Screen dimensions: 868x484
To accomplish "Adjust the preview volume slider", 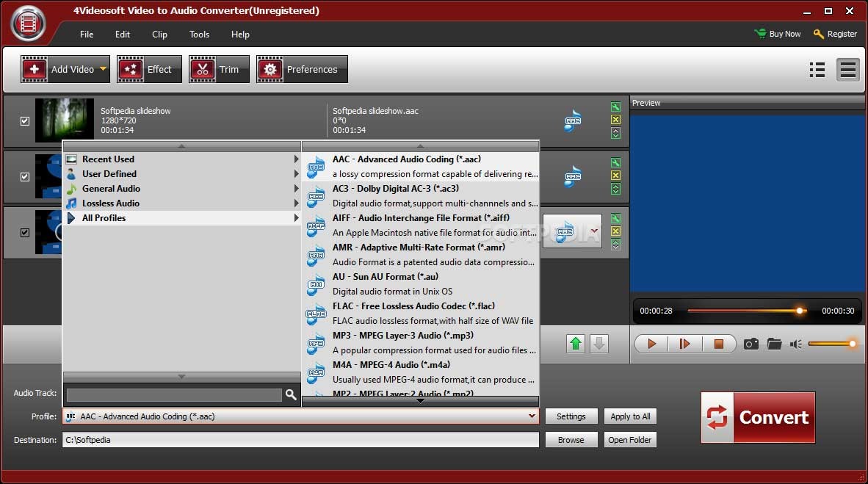I will [831, 344].
